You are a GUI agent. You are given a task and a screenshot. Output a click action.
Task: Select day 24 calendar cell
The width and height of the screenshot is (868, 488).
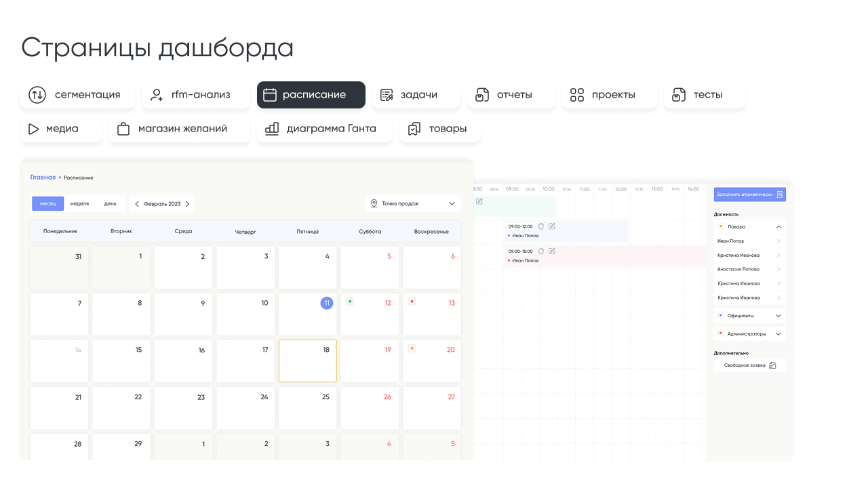[x=245, y=408]
